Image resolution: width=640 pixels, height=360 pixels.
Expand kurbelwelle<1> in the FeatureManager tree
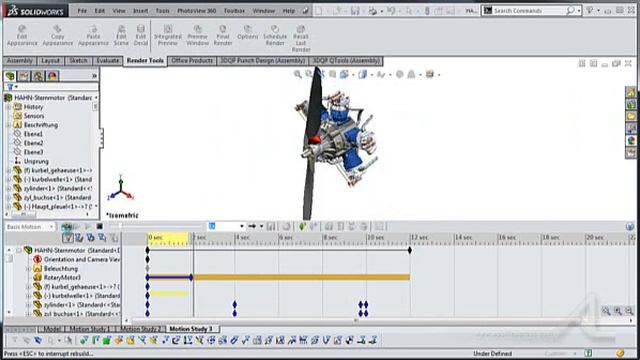click(9, 179)
